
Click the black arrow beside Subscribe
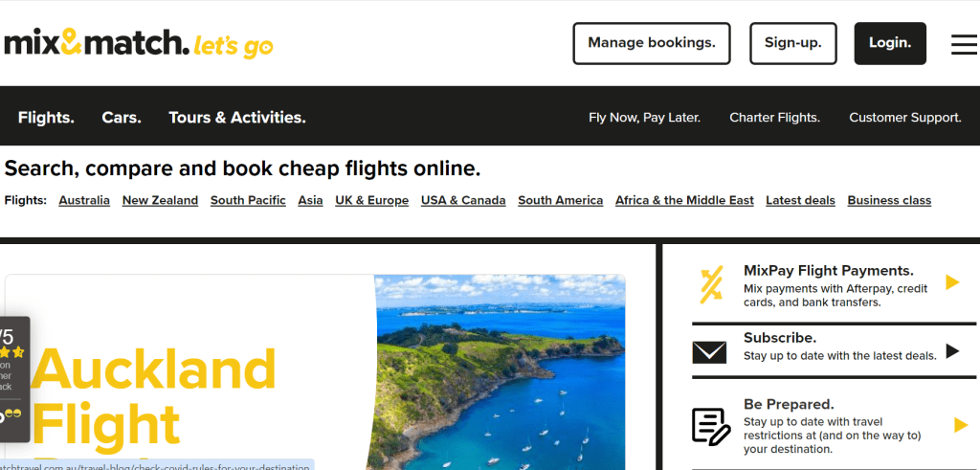[952, 350]
